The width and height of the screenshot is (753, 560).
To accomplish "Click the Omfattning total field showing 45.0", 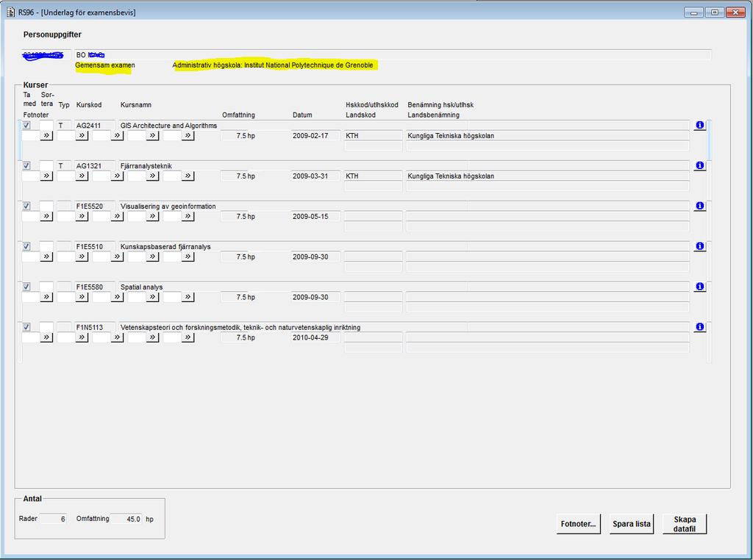I will click(126, 519).
